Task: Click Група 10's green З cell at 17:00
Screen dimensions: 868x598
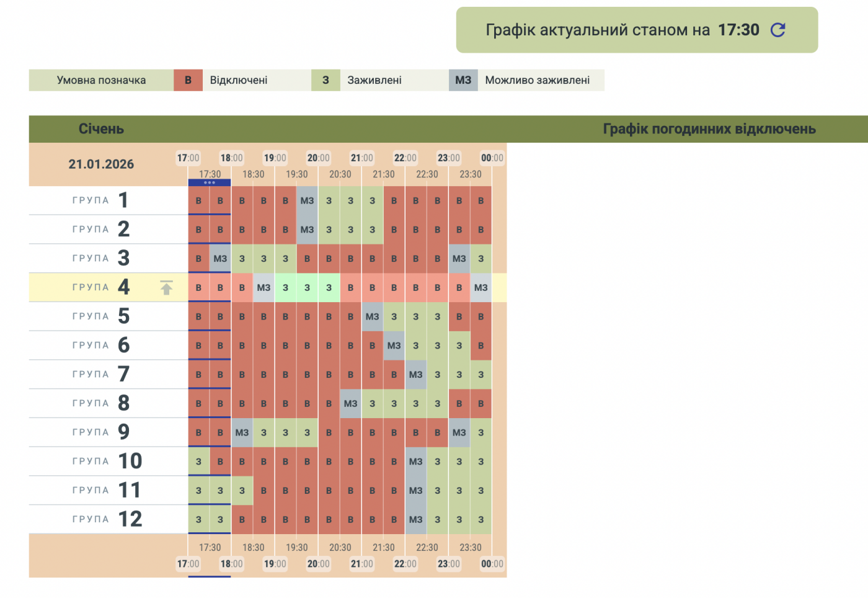Action: pos(198,462)
